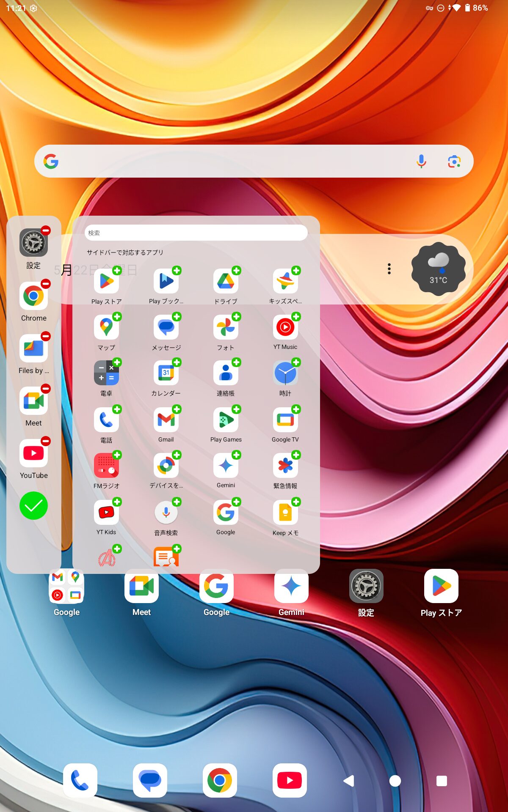The height and width of the screenshot is (812, 508).
Task: Open Chrome in the dock
Action: 220,780
